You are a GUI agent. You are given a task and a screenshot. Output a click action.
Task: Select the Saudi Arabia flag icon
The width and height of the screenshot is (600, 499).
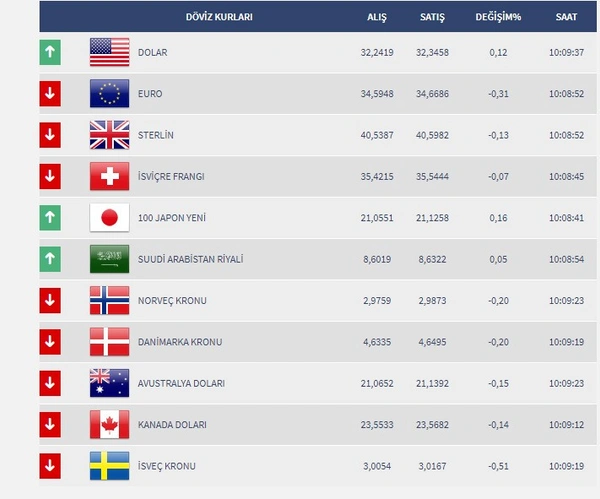pyautogui.click(x=109, y=259)
